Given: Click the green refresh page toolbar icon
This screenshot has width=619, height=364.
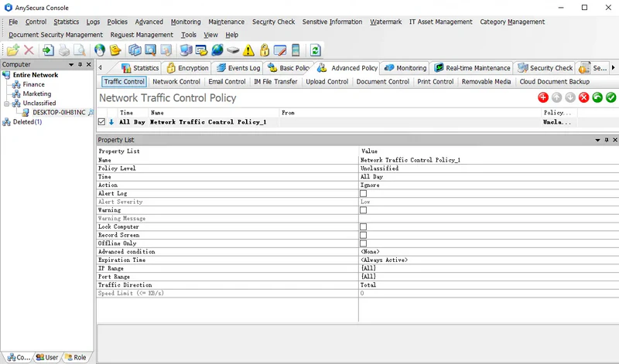Looking at the screenshot, I should 315,50.
